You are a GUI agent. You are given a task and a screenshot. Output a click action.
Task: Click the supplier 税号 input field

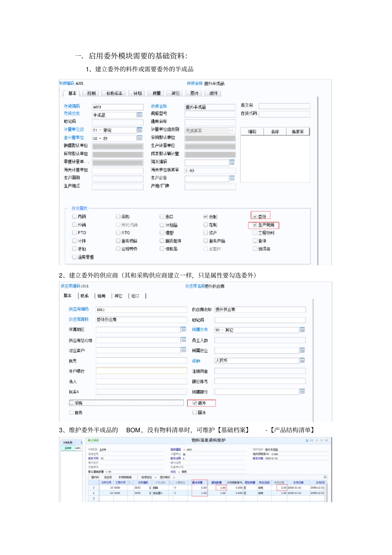tap(142, 361)
